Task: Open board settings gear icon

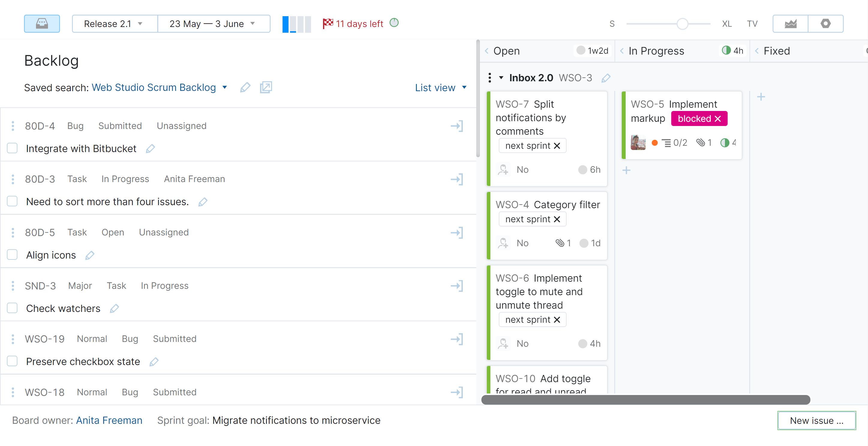Action: pos(825,24)
